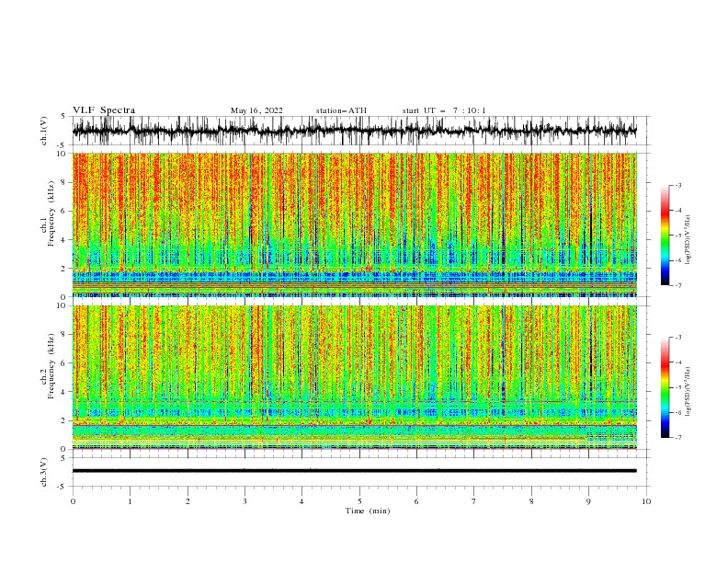Click time axis tick label "10"
Viewport: 728px width, 563px height.
pos(646,501)
